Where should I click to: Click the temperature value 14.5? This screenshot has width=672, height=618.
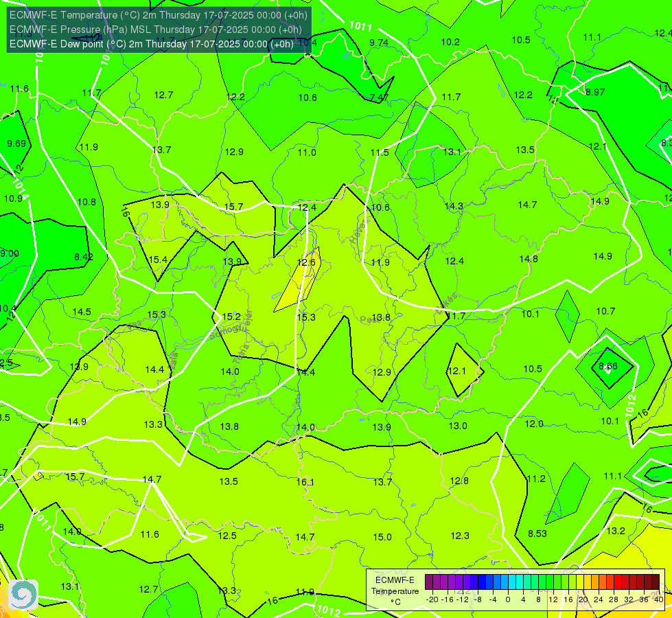(x=82, y=312)
